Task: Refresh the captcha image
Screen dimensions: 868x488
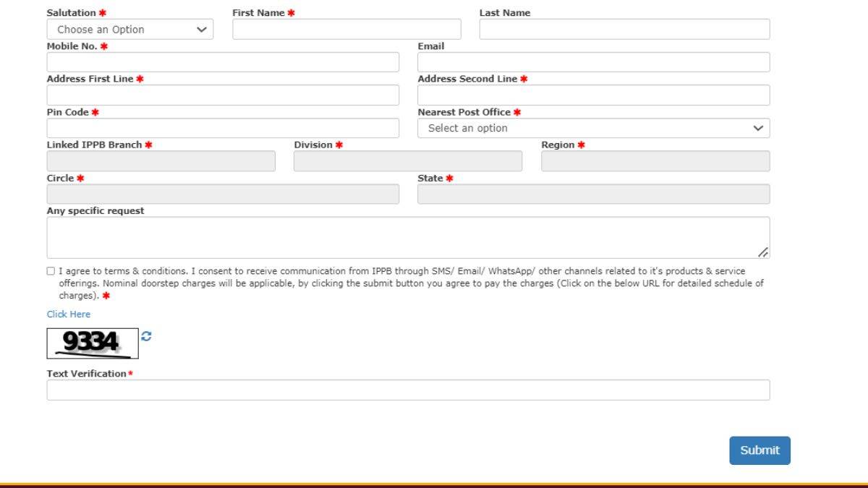Action: click(x=147, y=336)
